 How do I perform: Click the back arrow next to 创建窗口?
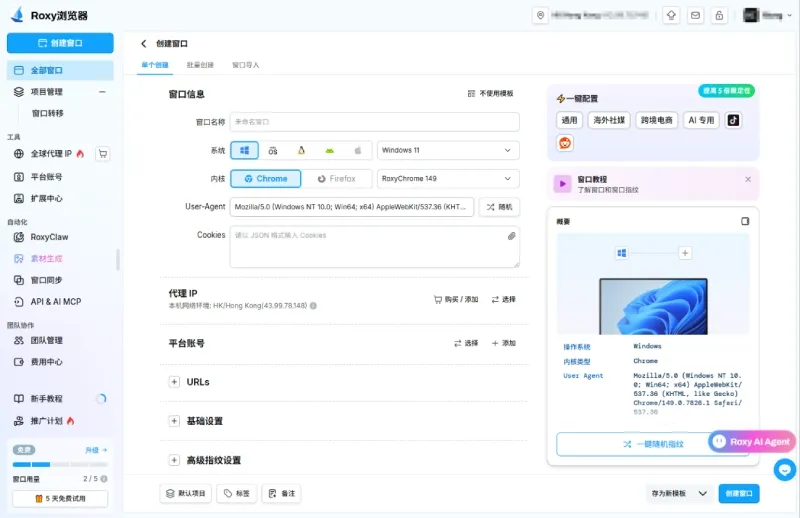pos(144,43)
